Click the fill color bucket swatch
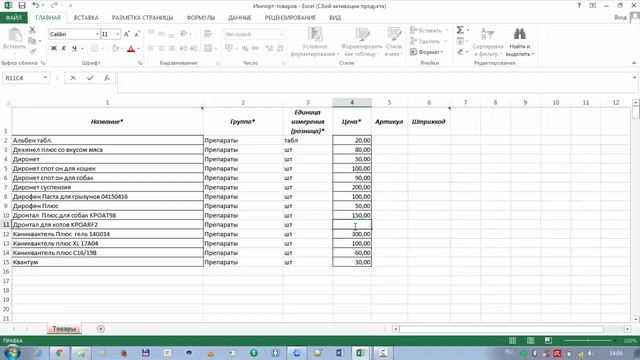 (x=115, y=49)
